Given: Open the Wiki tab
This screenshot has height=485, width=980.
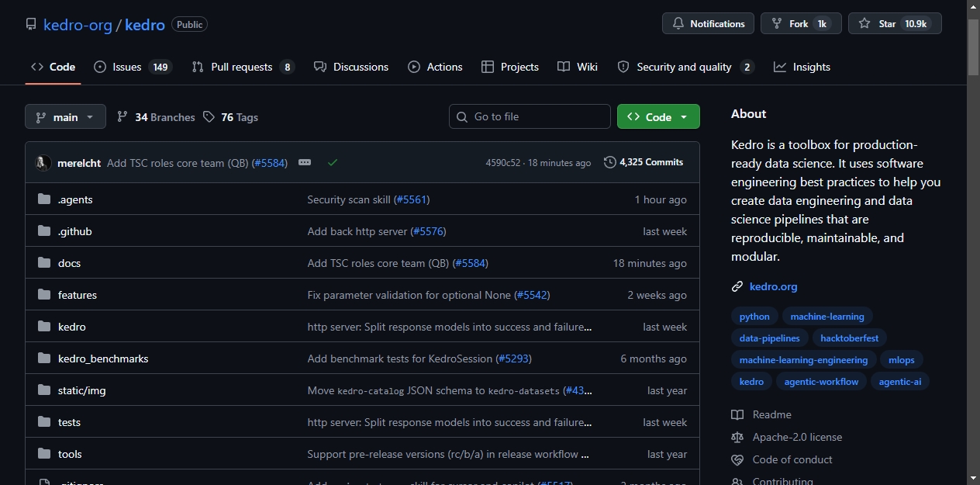Looking at the screenshot, I should point(578,67).
